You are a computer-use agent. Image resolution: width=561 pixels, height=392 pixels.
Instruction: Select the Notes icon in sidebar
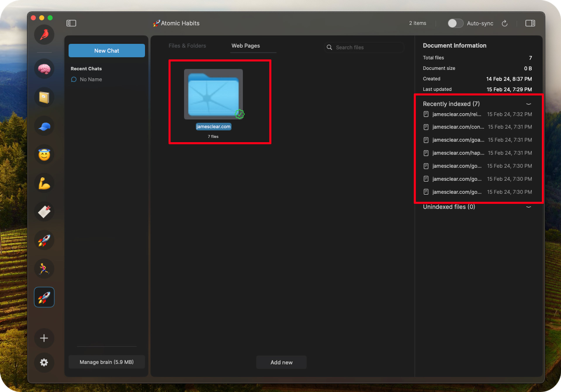coord(45,97)
